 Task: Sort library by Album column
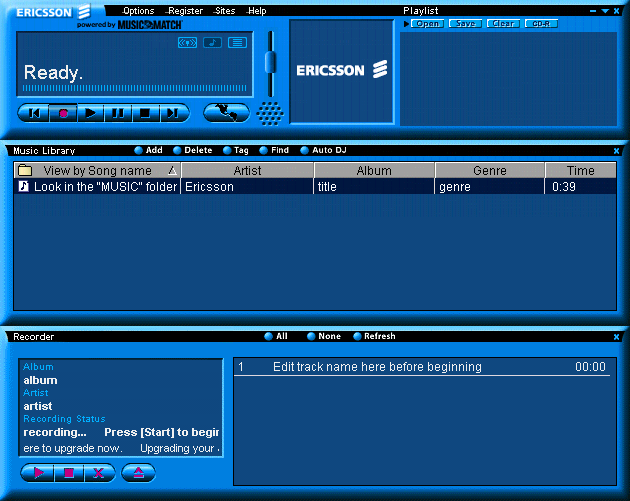point(374,170)
